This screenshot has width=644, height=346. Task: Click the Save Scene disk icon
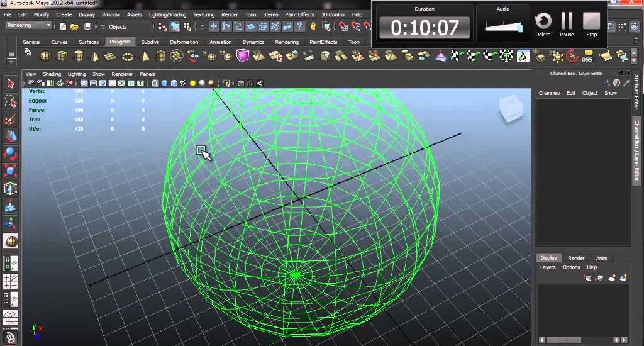(x=87, y=26)
